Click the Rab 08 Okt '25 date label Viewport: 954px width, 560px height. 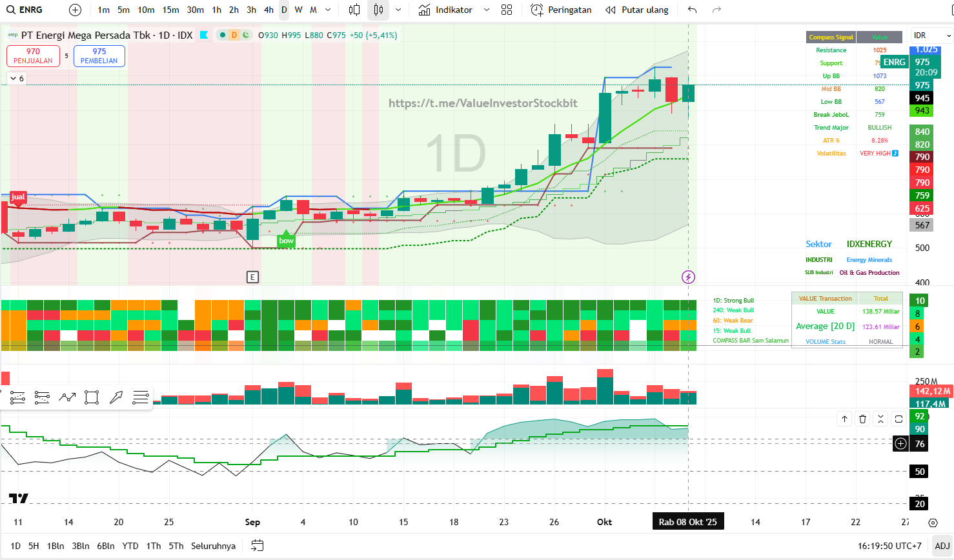tap(688, 522)
